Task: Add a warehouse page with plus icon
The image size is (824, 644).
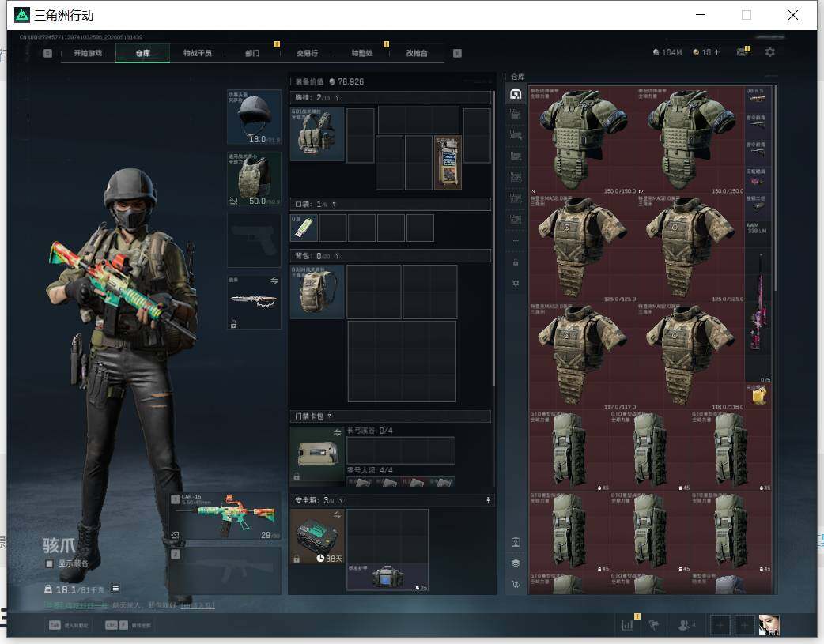Action: click(516, 240)
